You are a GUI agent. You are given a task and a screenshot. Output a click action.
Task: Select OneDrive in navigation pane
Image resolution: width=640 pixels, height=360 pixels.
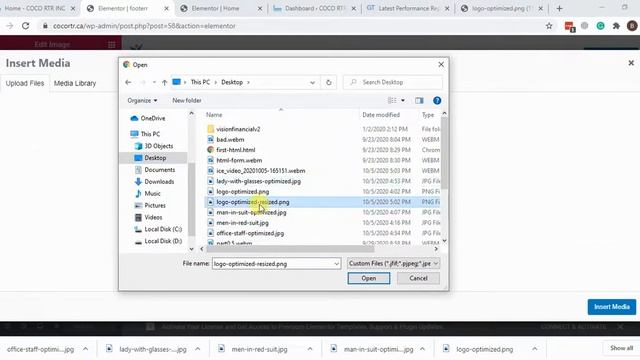tap(148, 118)
